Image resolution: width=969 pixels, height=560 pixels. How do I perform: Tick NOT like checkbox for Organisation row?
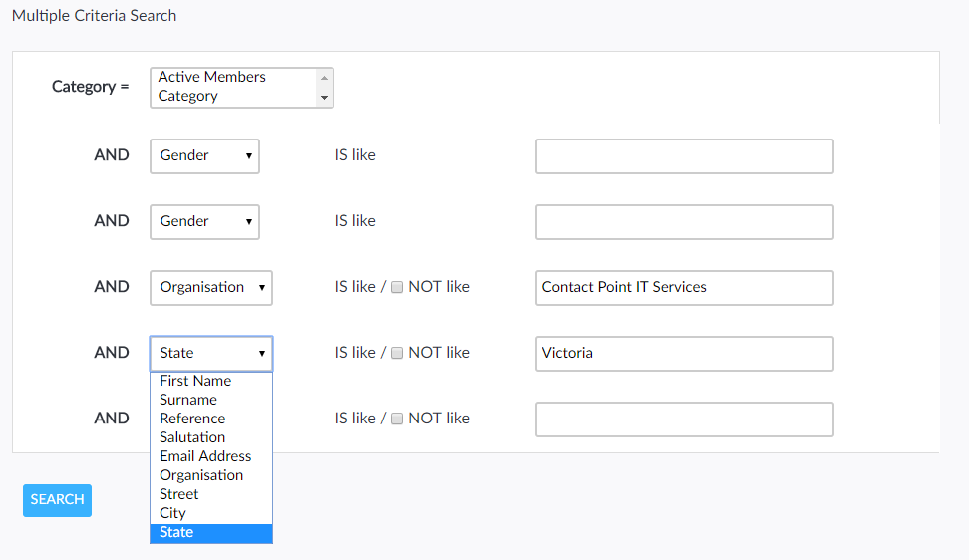pyautogui.click(x=397, y=287)
